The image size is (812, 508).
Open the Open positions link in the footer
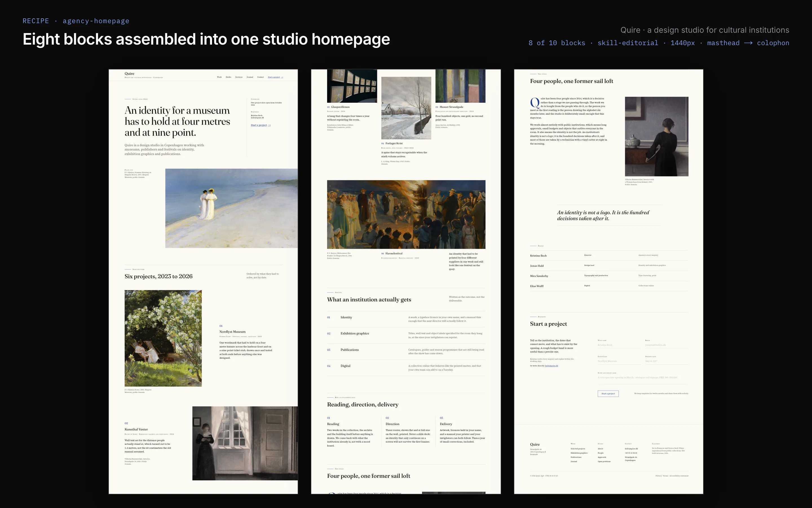coord(604,462)
